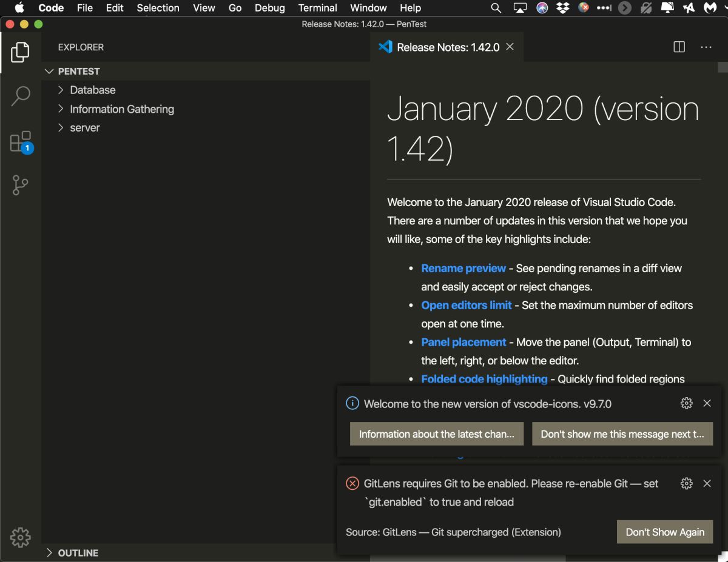Image resolution: width=728 pixels, height=562 pixels.
Task: Follow the Folded code highlighting link
Action: coord(484,379)
